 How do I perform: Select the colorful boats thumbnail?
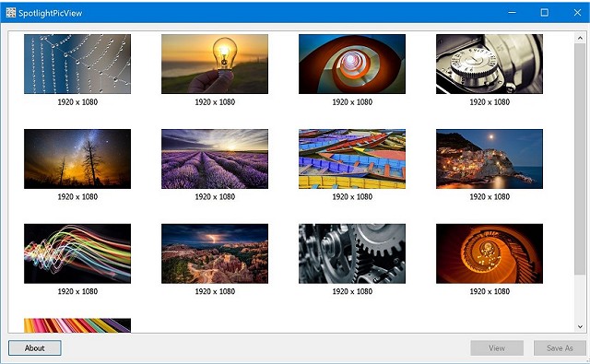352,159
